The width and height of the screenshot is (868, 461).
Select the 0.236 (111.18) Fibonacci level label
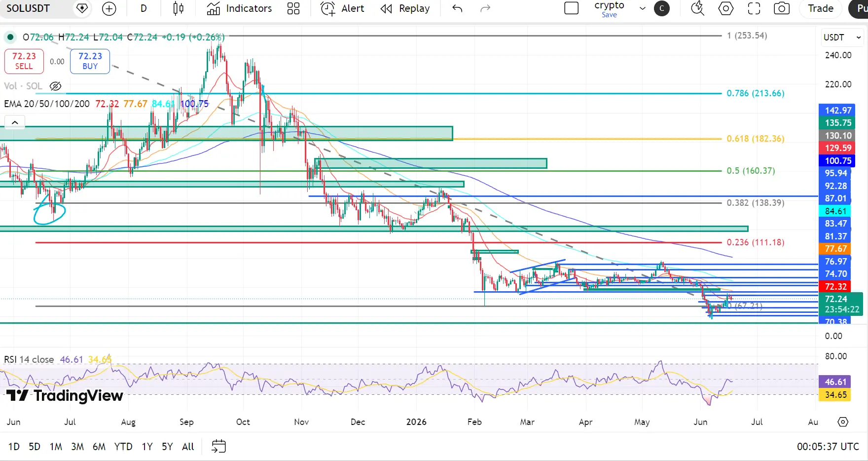tap(755, 242)
